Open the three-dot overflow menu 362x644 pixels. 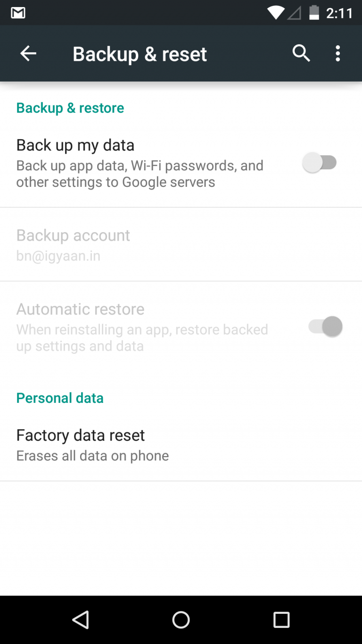coord(337,54)
